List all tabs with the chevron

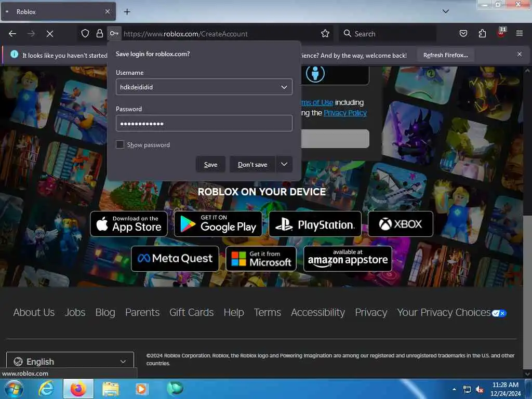point(446,11)
